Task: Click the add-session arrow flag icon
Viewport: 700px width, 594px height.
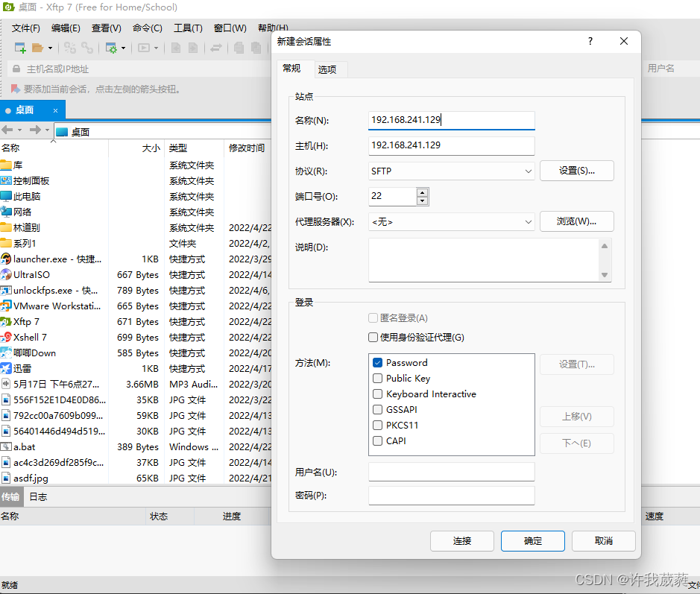Action: (x=16, y=89)
